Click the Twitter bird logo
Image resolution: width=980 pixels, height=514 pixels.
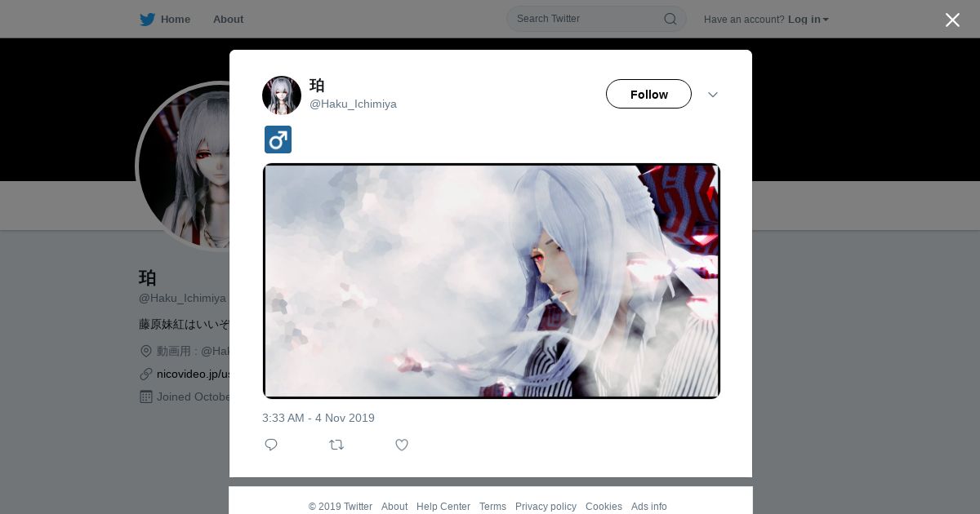pyautogui.click(x=147, y=19)
